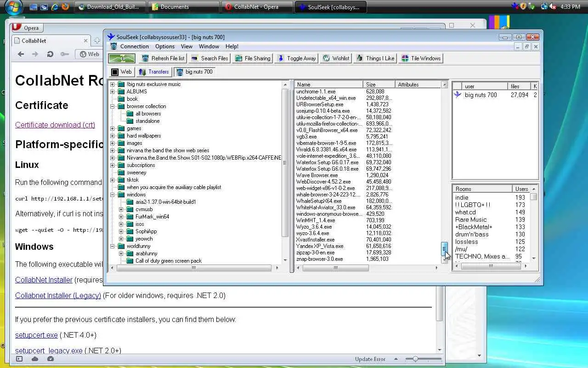
Task: Click the file list vertical scrollbar thumb
Action: [444, 249]
